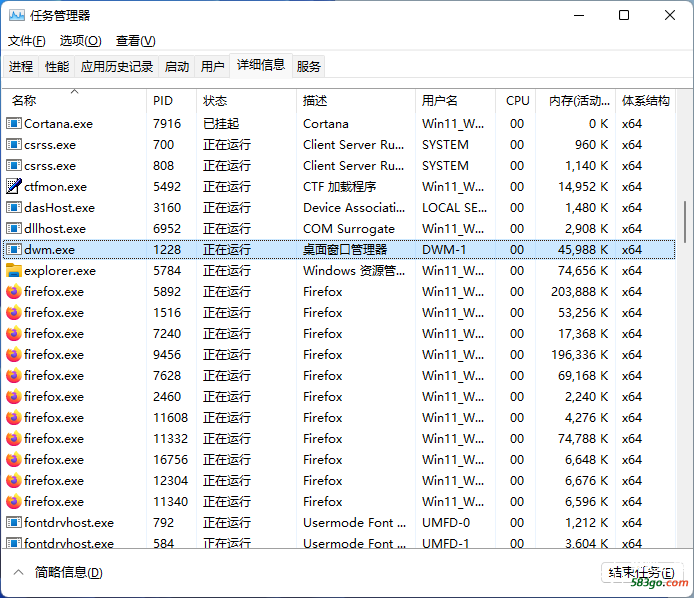Viewport: 694px width, 598px height.
Task: Switch to the 性能 tab
Action: pyautogui.click(x=57, y=66)
